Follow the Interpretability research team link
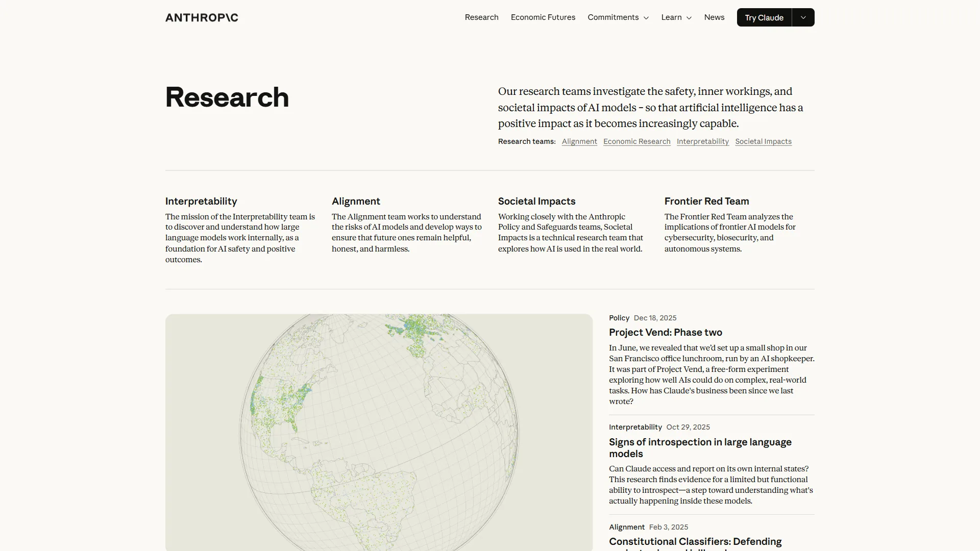The width and height of the screenshot is (980, 551). [x=703, y=141]
